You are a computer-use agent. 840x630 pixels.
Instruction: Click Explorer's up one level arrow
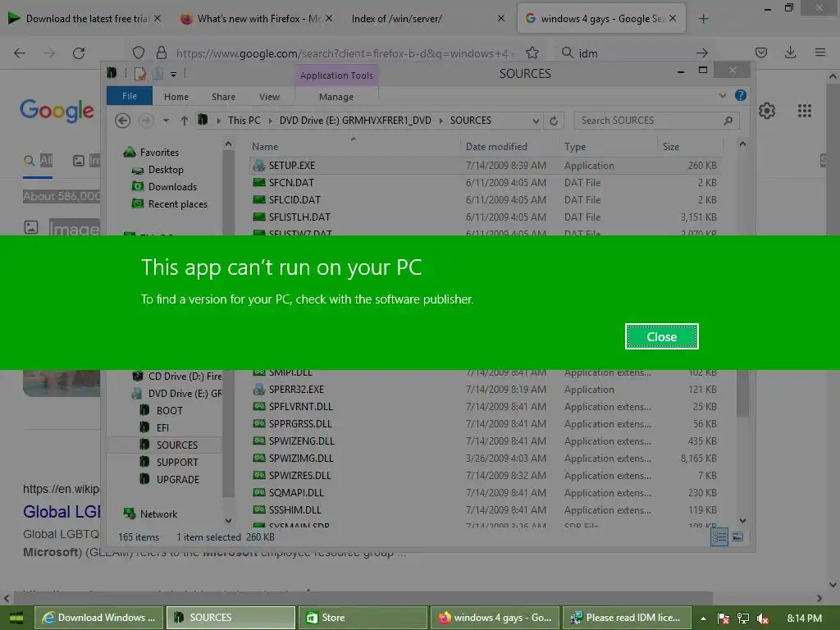coord(185,121)
